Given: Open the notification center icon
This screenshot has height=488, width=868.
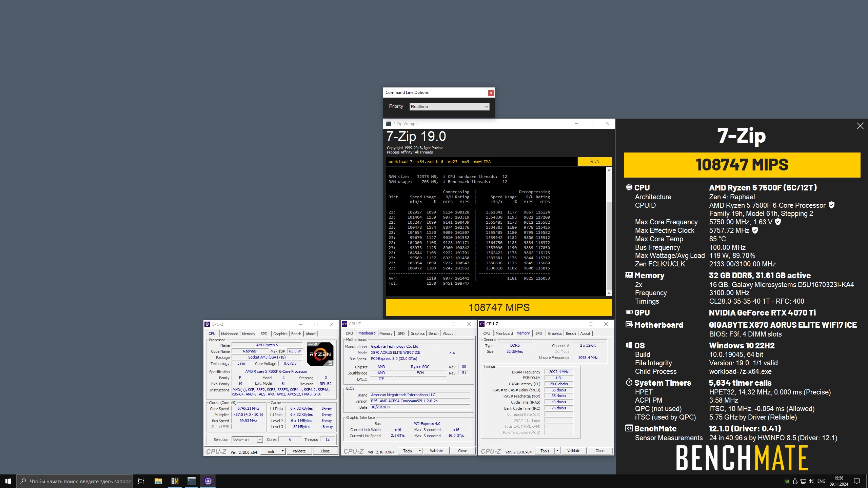Looking at the screenshot, I should tap(857, 481).
